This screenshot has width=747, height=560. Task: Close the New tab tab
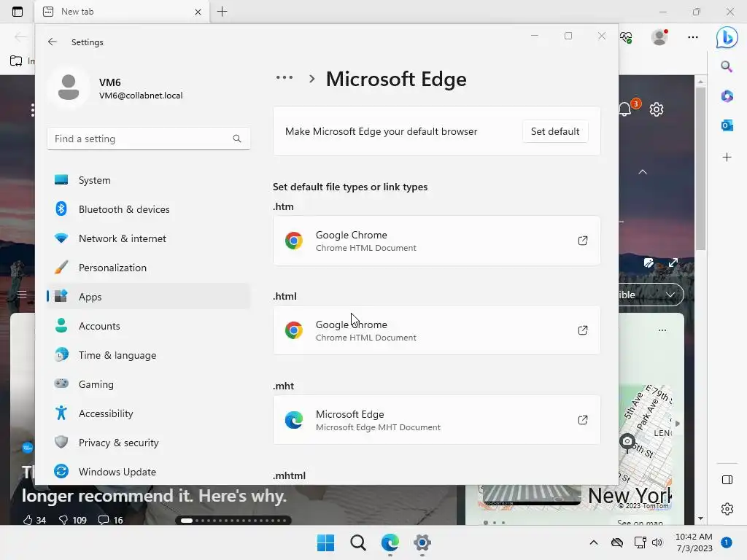click(198, 12)
